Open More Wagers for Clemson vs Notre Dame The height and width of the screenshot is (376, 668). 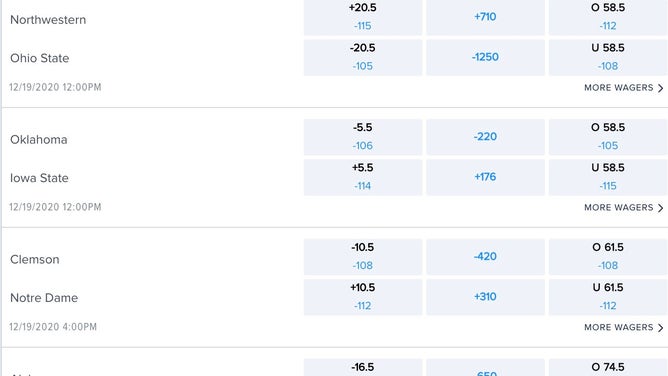click(624, 327)
